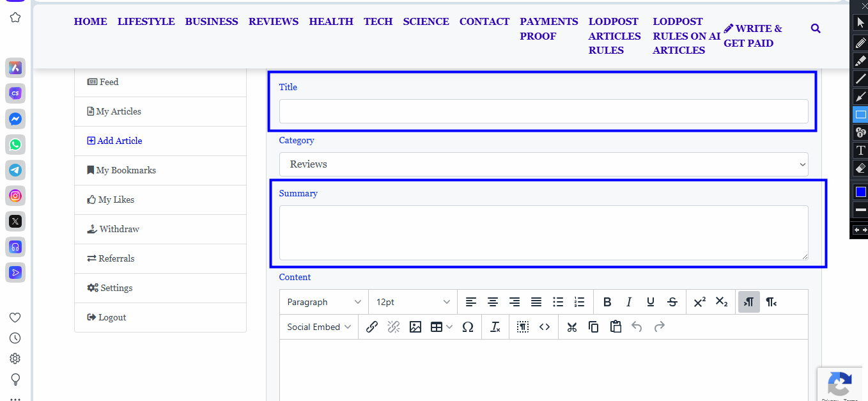Open My Articles in the sidebar
Image resolution: width=868 pixels, height=401 pixels.
point(118,111)
